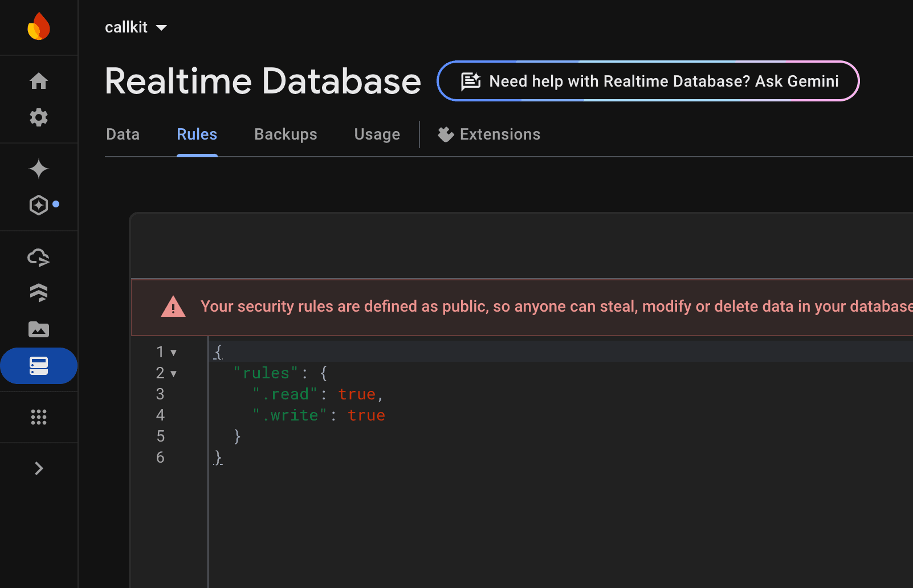Click line number 6 in gutter
The height and width of the screenshot is (588, 913).
(x=160, y=458)
